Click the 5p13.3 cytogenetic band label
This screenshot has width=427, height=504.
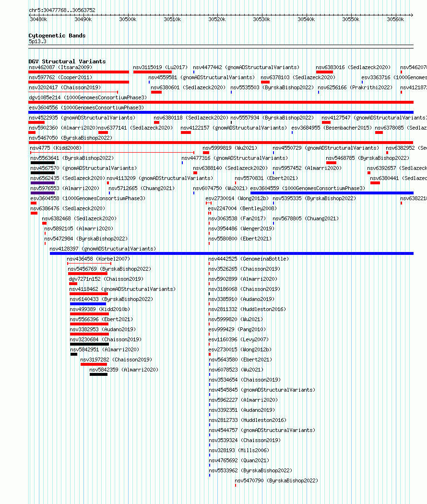(x=37, y=41)
